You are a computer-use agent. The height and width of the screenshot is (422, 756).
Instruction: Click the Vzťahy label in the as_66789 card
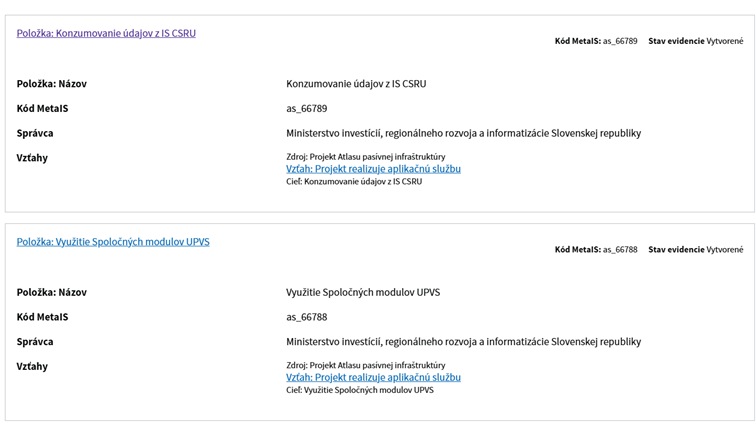[x=32, y=158]
